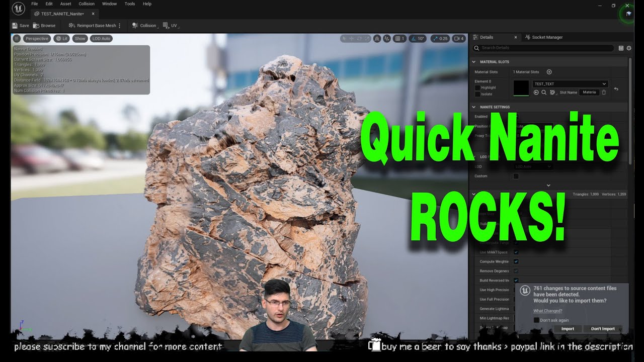Click the Unreal Engine logo icon
This screenshot has width=644, height=362.
pyautogui.click(x=19, y=9)
